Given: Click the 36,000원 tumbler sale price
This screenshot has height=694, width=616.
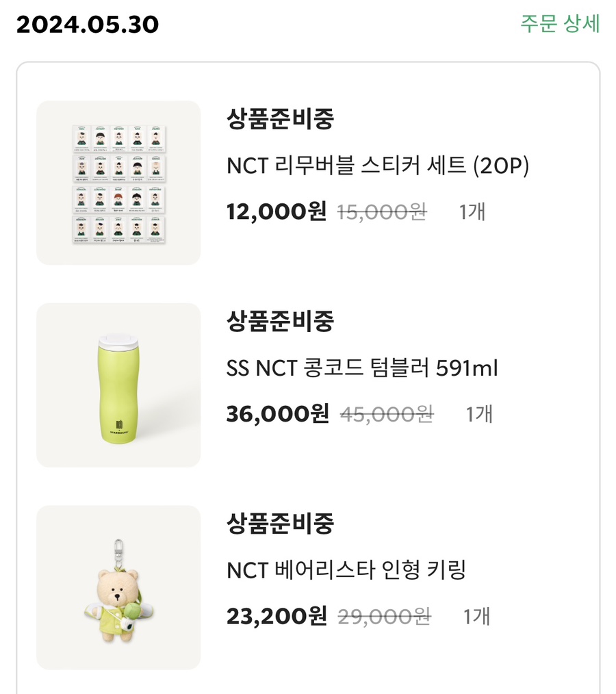Looking at the screenshot, I should point(278,413).
